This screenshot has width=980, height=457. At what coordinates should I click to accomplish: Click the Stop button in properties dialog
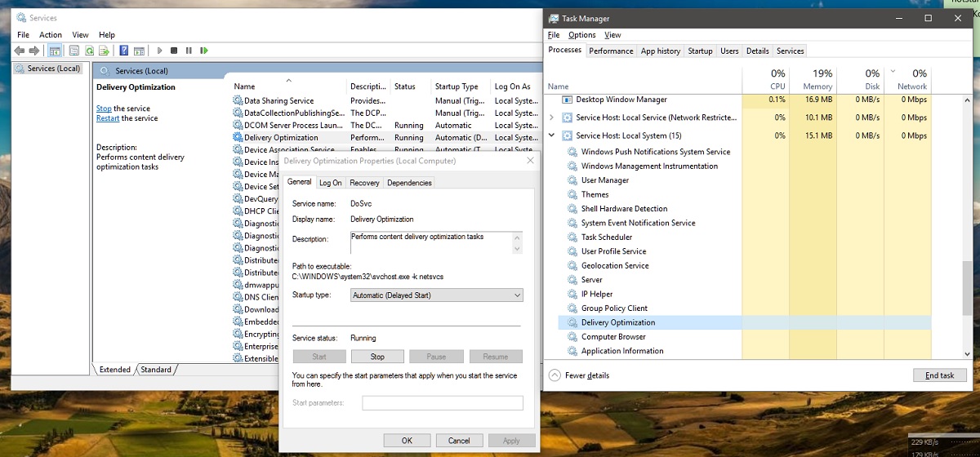[377, 357]
